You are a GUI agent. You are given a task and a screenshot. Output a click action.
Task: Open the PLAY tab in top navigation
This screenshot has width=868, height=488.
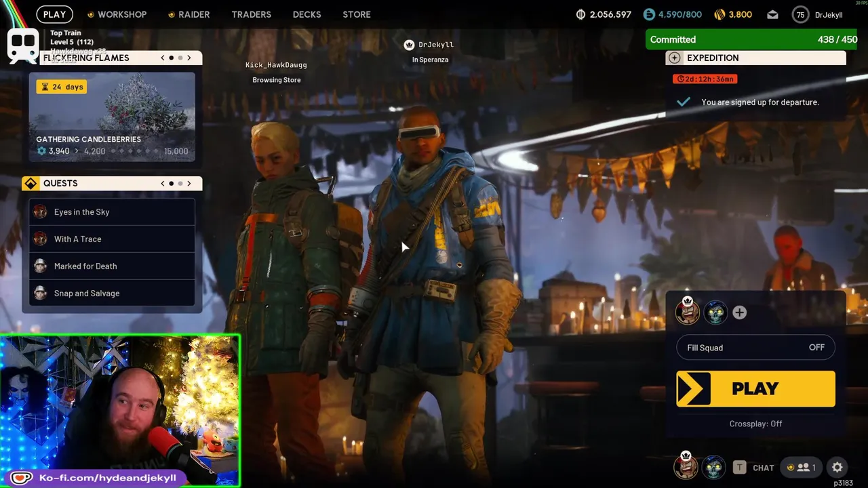pyautogui.click(x=54, y=14)
